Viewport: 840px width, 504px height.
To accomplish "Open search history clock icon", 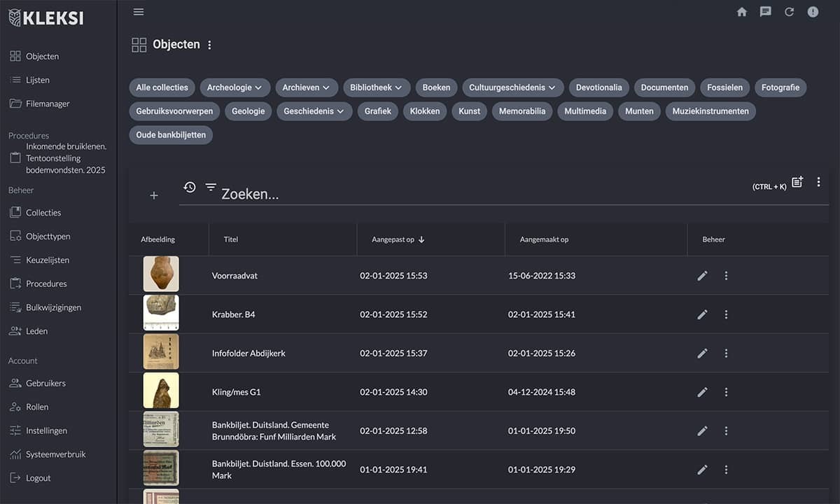I will 190,187.
